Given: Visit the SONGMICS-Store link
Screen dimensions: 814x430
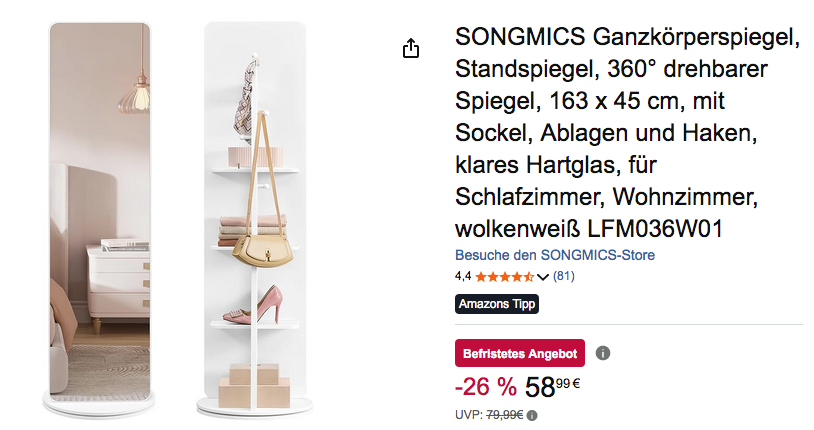Looking at the screenshot, I should 555,255.
